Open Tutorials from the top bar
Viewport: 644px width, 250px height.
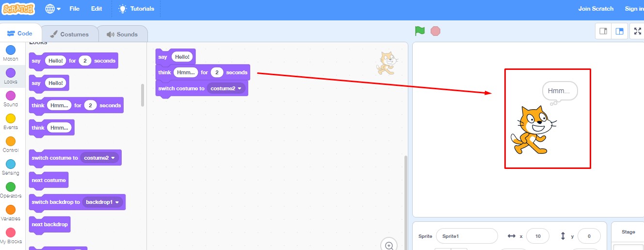click(x=136, y=9)
